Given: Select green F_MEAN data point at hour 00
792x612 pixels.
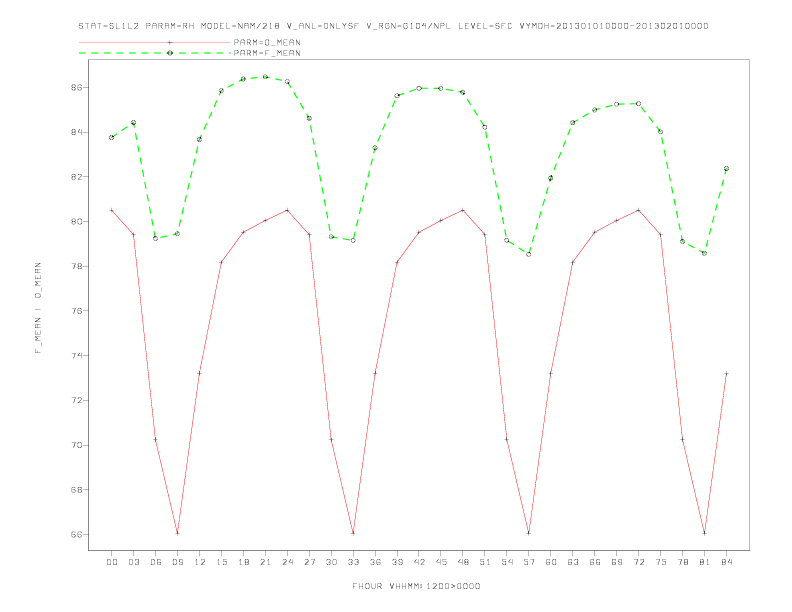Looking at the screenshot, I should click(x=112, y=137).
